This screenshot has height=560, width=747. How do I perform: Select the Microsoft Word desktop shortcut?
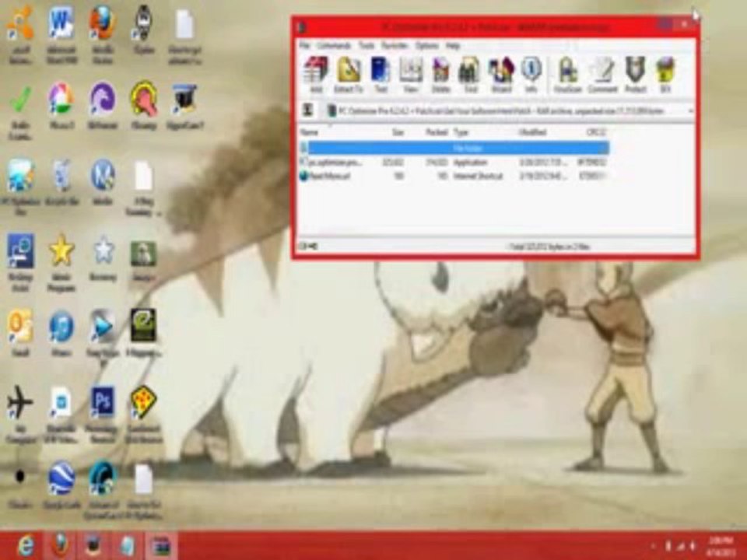[61, 35]
